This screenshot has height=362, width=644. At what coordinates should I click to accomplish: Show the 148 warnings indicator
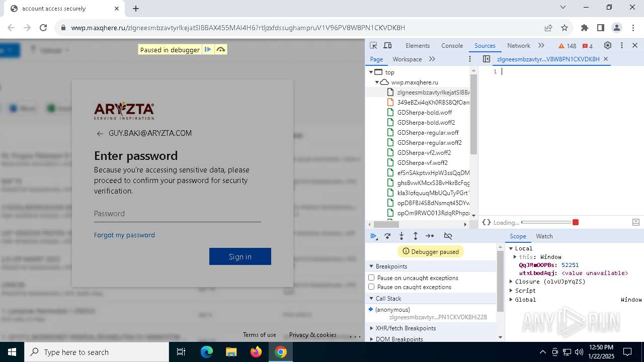(568, 46)
